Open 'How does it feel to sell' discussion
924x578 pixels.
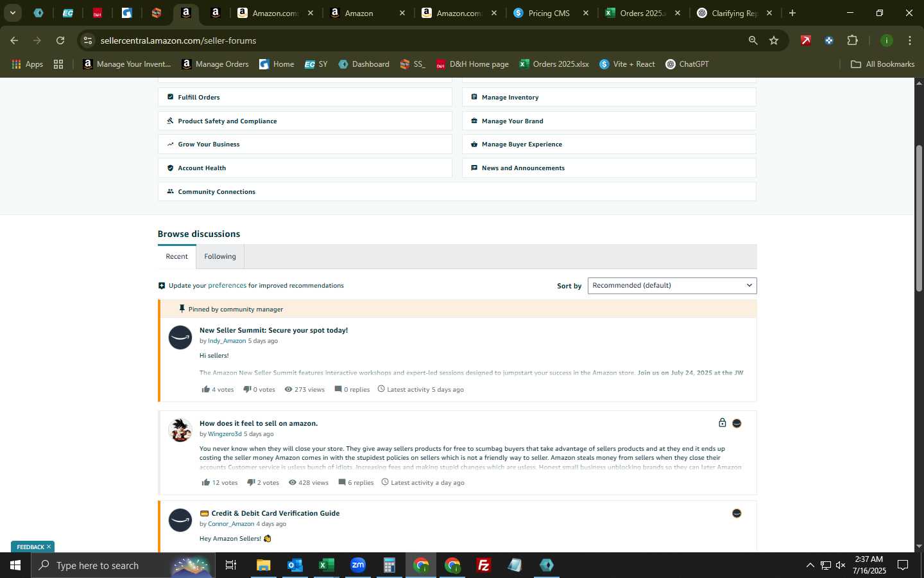(x=259, y=423)
